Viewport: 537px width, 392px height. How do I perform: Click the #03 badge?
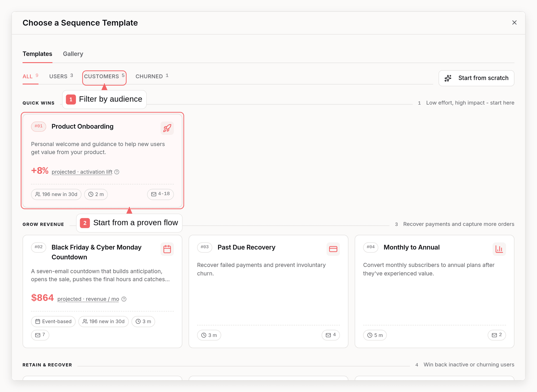(204, 247)
